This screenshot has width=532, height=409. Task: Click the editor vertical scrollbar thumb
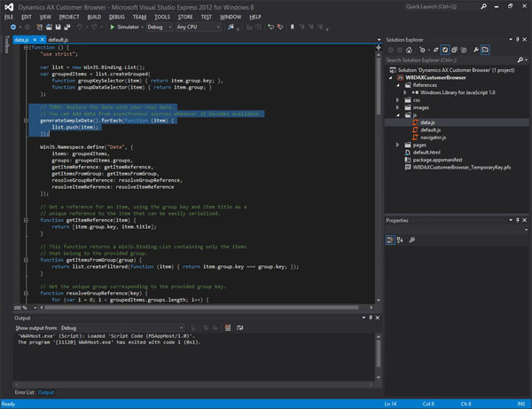click(x=379, y=87)
